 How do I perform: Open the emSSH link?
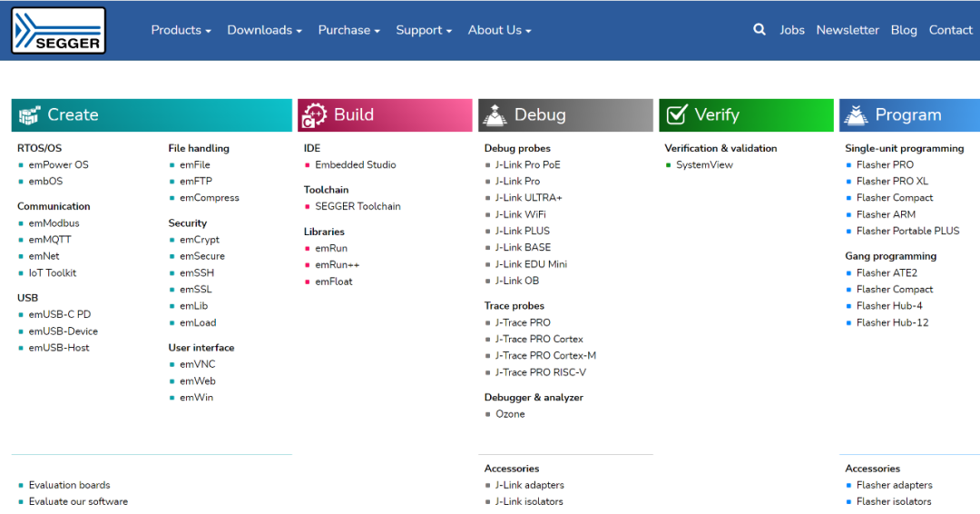(x=197, y=272)
